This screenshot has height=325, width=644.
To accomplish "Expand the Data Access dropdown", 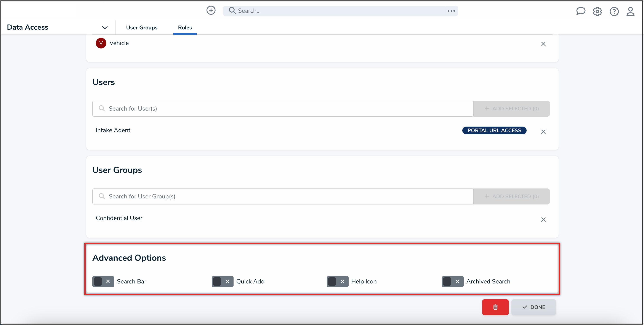I will pyautogui.click(x=105, y=27).
